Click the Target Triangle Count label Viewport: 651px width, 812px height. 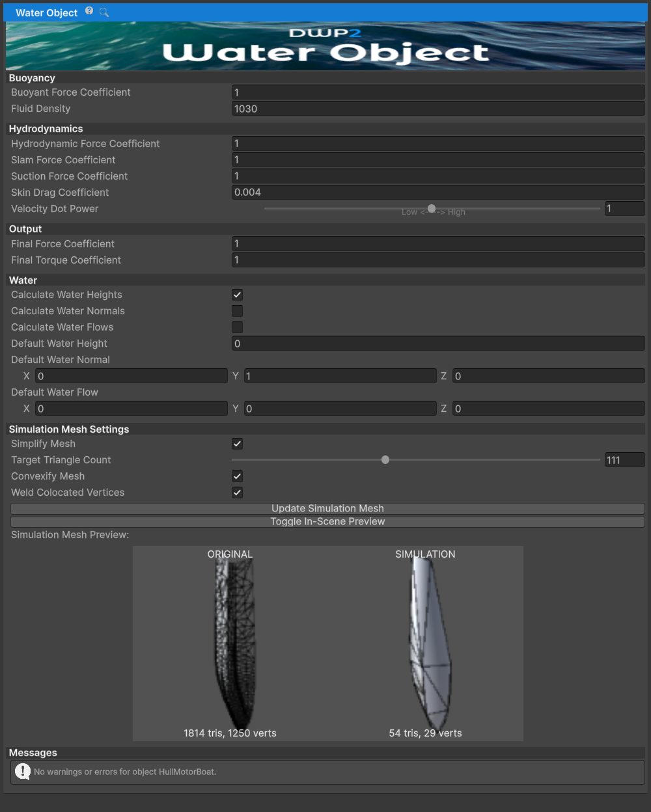(61, 460)
